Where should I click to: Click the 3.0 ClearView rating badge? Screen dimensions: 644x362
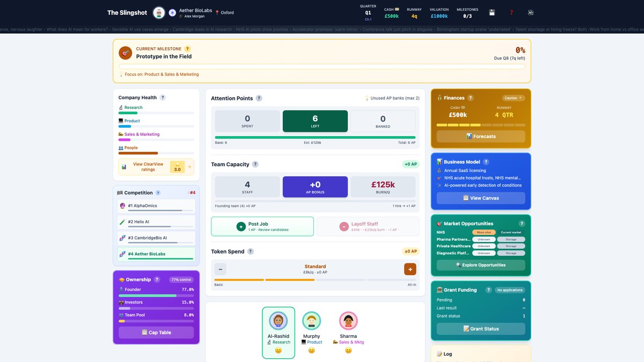pyautogui.click(x=177, y=167)
